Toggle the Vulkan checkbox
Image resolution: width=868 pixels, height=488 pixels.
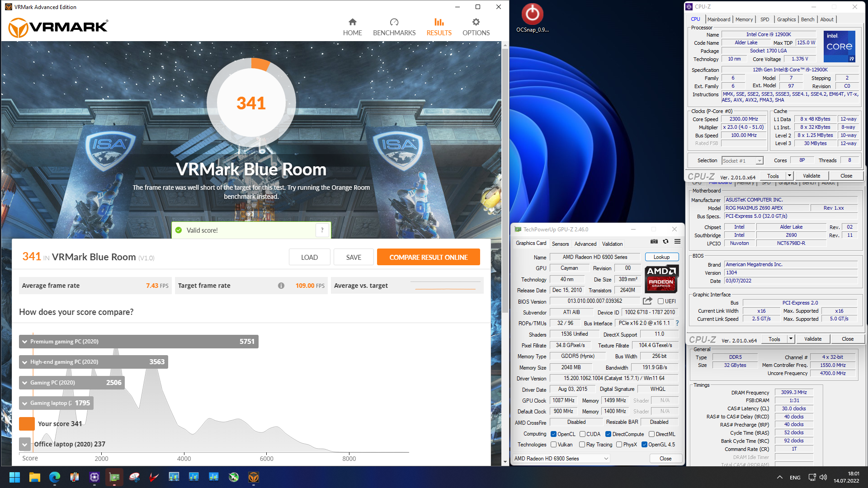(553, 445)
